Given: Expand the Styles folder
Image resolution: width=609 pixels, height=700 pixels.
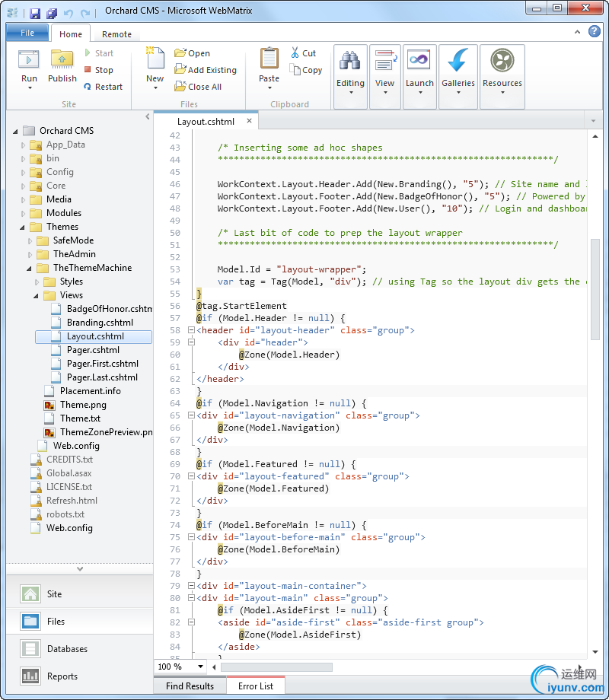Looking at the screenshot, I should point(37,282).
